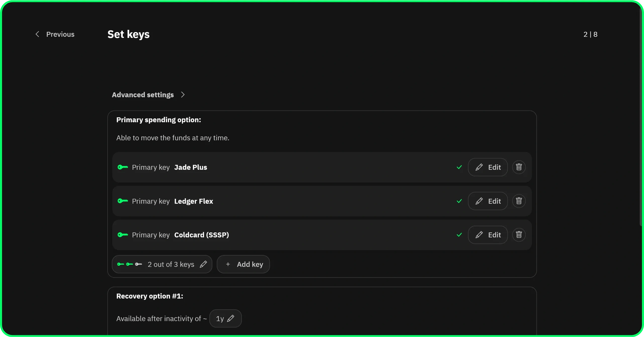This screenshot has width=644, height=337.
Task: Click the green key icon beside Coldcard (SSSP)
Action: [123, 235]
